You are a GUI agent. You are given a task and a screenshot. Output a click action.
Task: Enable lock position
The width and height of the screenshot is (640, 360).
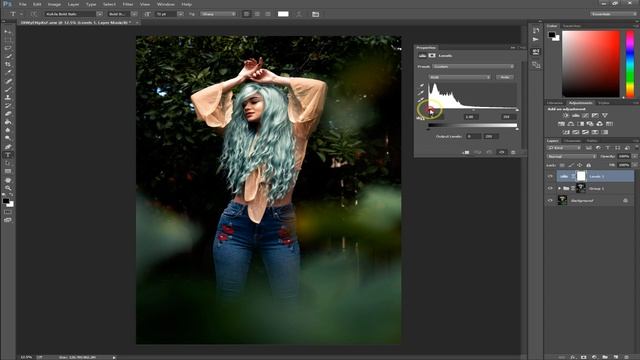pos(580,165)
